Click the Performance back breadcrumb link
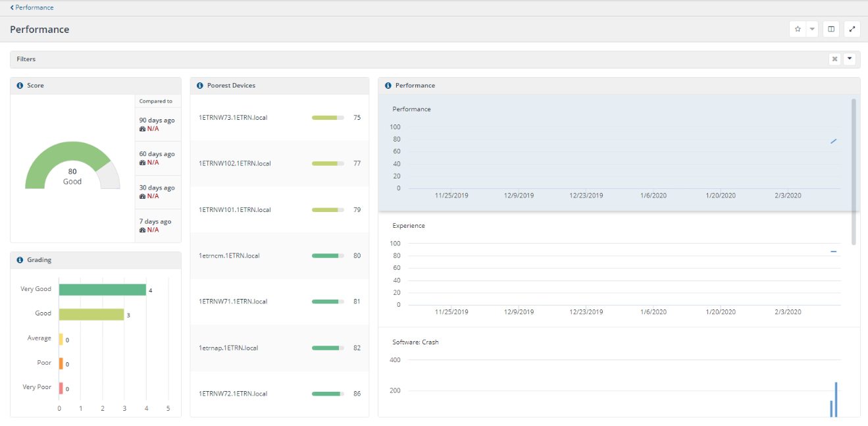The width and height of the screenshot is (868, 426). [x=32, y=8]
